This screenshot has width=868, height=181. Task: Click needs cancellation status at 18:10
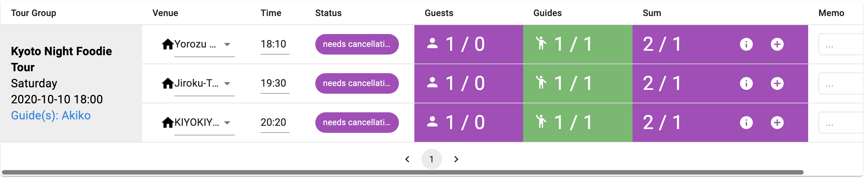356,44
